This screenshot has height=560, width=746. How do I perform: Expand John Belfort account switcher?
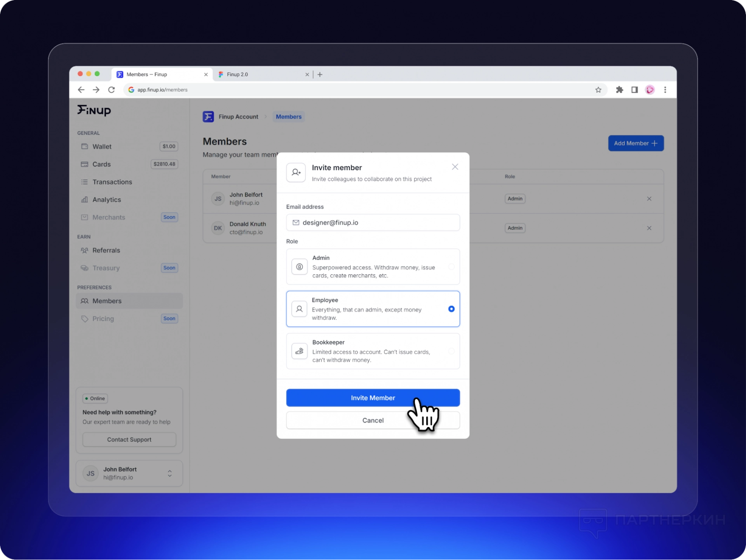click(x=169, y=473)
